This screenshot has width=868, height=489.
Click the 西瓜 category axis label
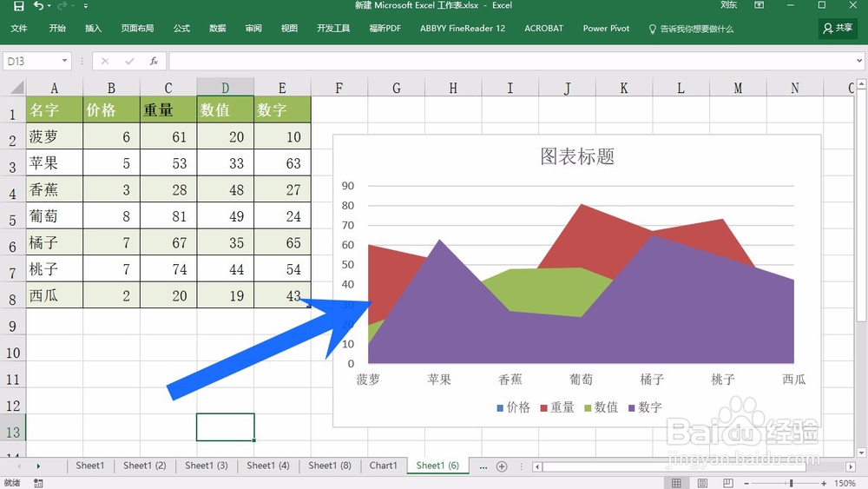794,380
